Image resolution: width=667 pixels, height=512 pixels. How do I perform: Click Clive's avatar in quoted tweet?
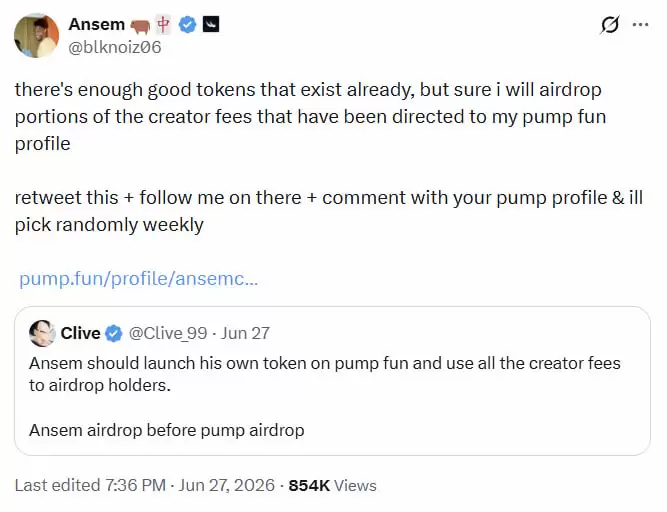click(x=42, y=333)
